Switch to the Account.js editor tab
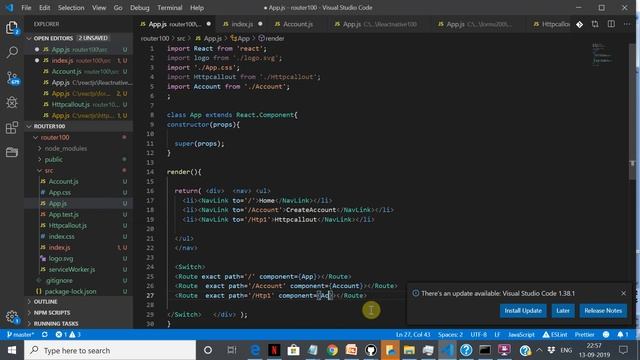This screenshot has height=360, width=640. click(298, 24)
